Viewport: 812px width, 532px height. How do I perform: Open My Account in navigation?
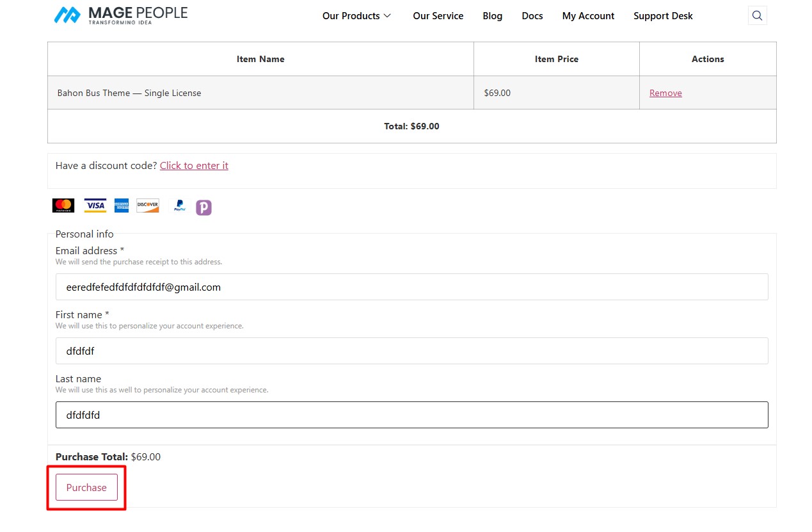[588, 16]
